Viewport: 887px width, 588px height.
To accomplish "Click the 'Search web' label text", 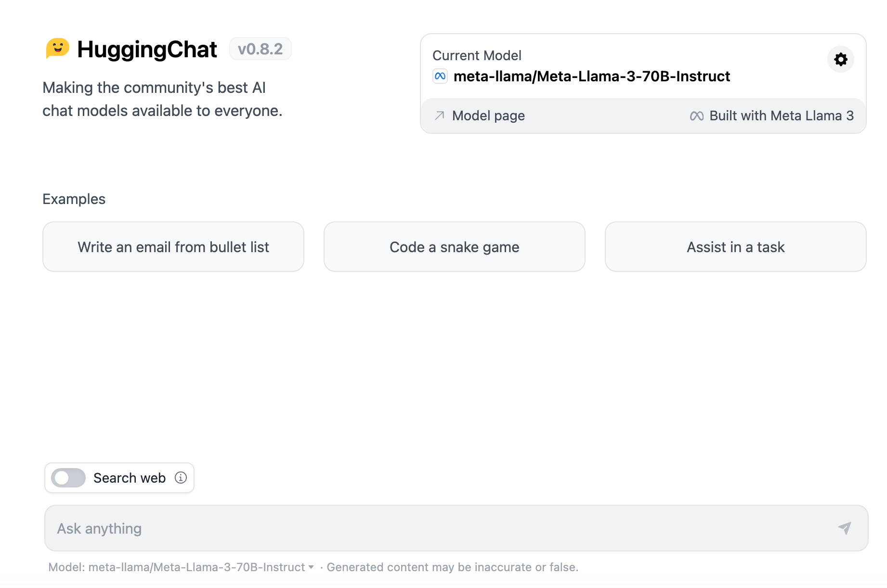I will coord(130,478).
